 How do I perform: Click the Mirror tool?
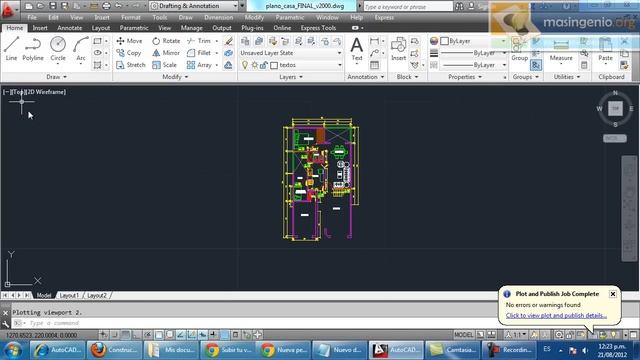pos(166,53)
